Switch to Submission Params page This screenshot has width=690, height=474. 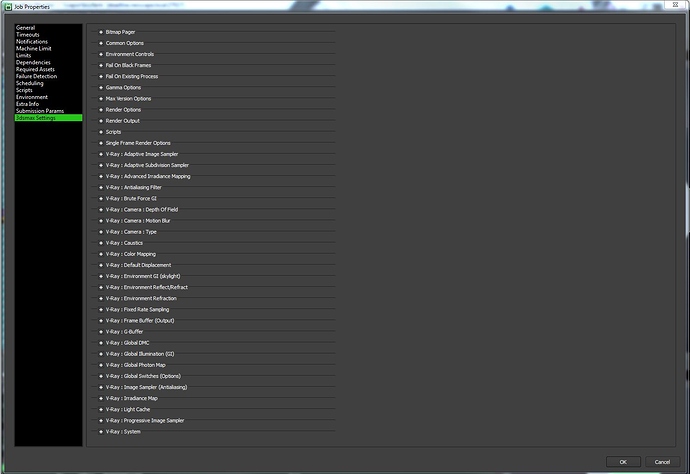pos(39,111)
